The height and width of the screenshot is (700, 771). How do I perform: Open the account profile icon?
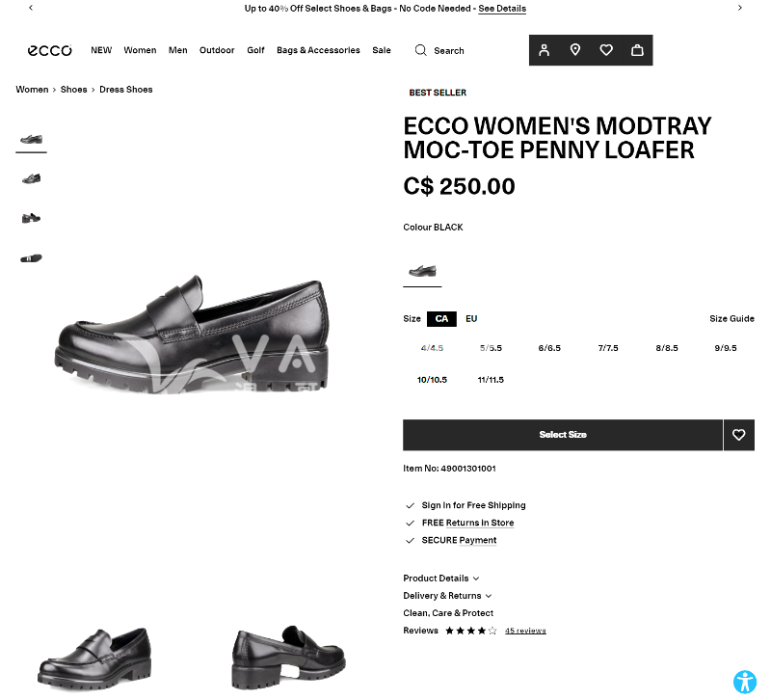coord(545,50)
